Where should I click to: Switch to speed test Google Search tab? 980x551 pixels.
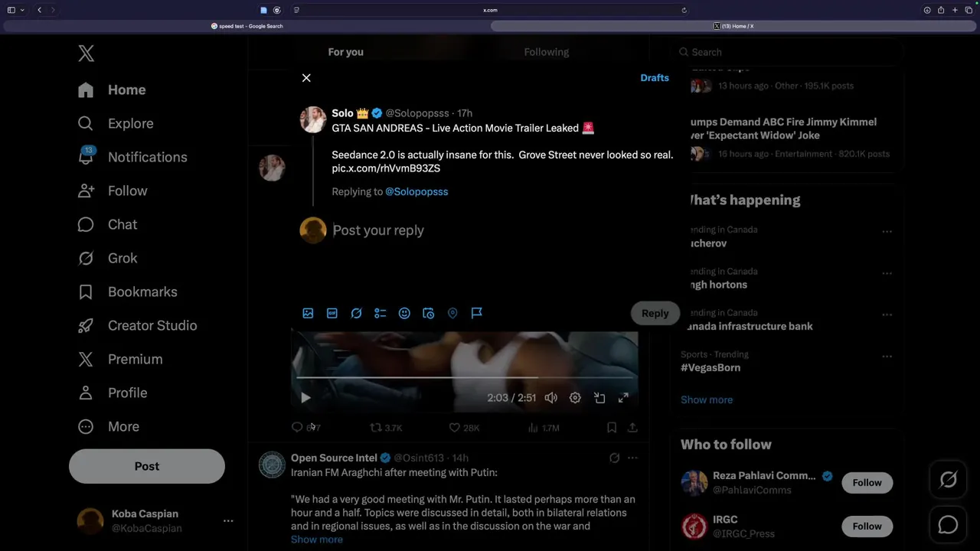[247, 26]
